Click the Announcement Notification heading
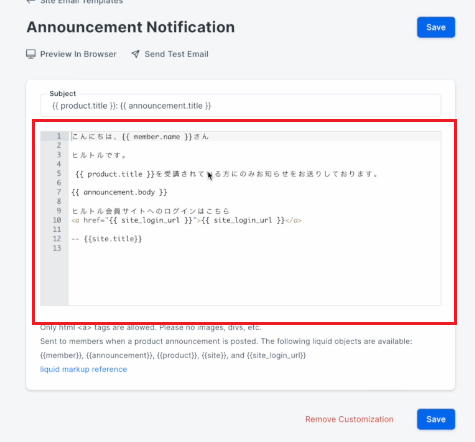This screenshot has height=442, width=475. [131, 27]
